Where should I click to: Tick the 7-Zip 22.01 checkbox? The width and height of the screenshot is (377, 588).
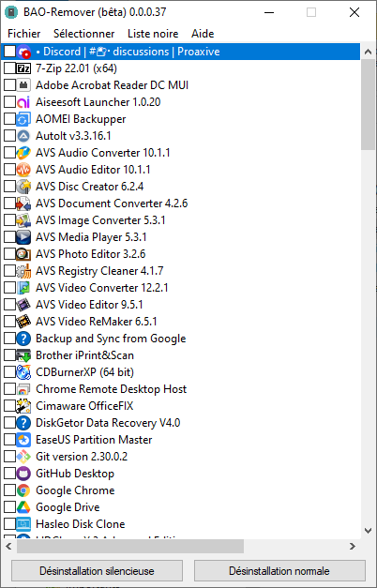(x=9, y=68)
